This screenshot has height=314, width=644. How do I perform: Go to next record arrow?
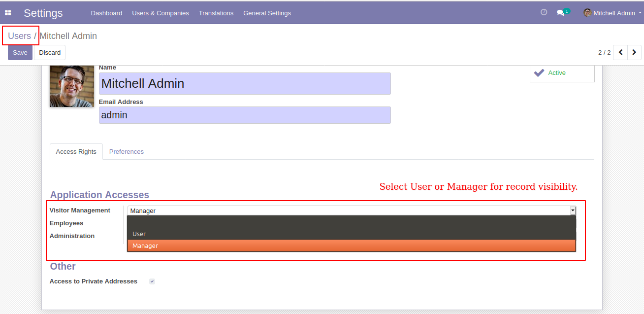tap(634, 52)
